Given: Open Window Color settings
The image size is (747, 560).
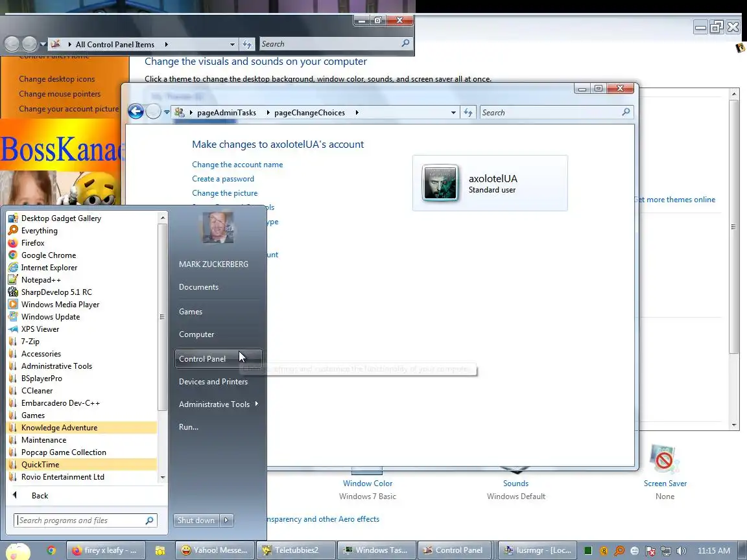Looking at the screenshot, I should [x=367, y=484].
